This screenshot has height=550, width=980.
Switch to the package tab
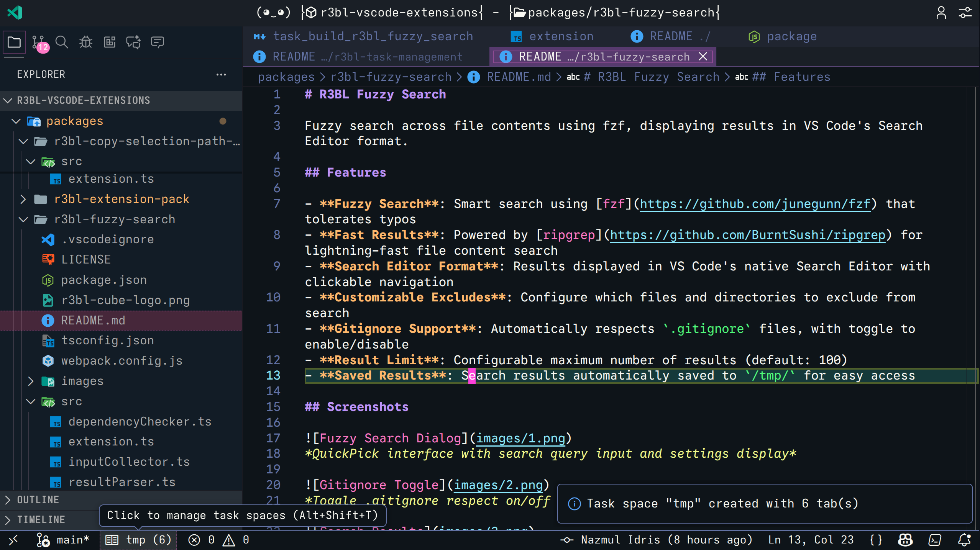tap(791, 36)
